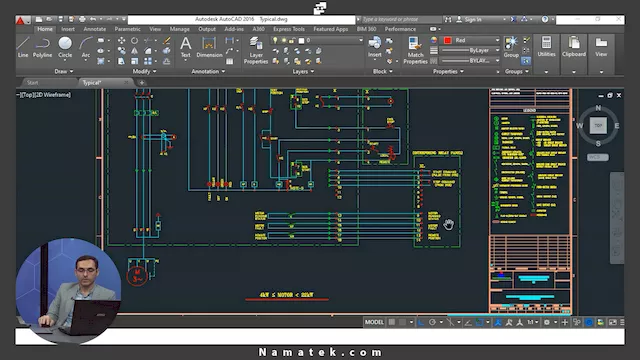Viewport: 640px width, 360px height.
Task: Click the Explode tool icon
Action: [167, 51]
